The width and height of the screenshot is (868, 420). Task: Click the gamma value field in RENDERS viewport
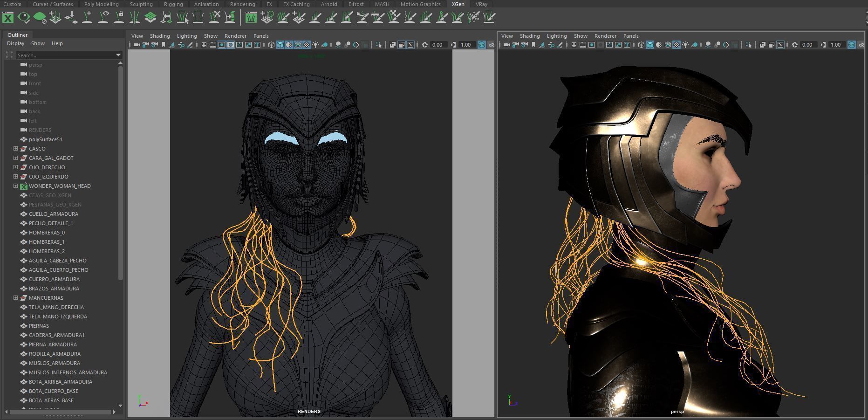466,45
